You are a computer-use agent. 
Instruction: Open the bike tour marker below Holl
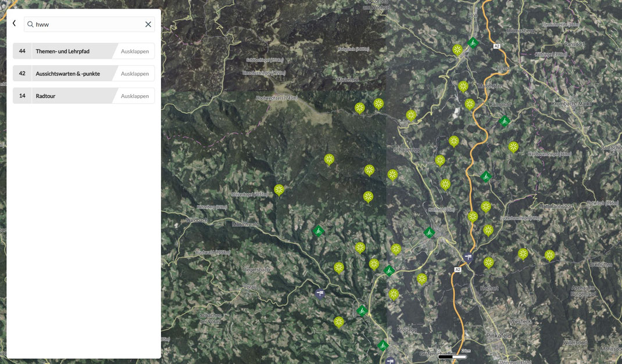473,43
